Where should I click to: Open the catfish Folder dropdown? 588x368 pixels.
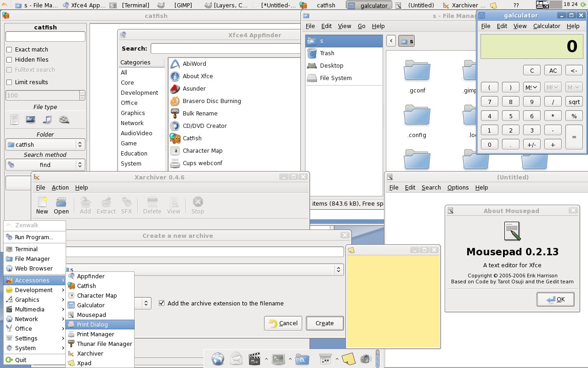coord(45,144)
